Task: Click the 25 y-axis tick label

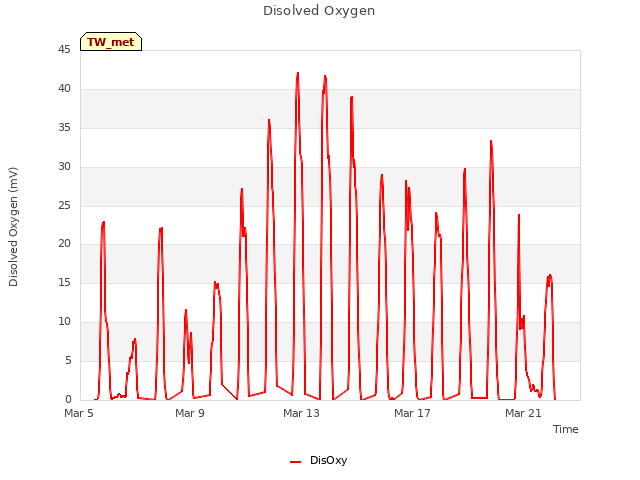Action: coord(64,205)
